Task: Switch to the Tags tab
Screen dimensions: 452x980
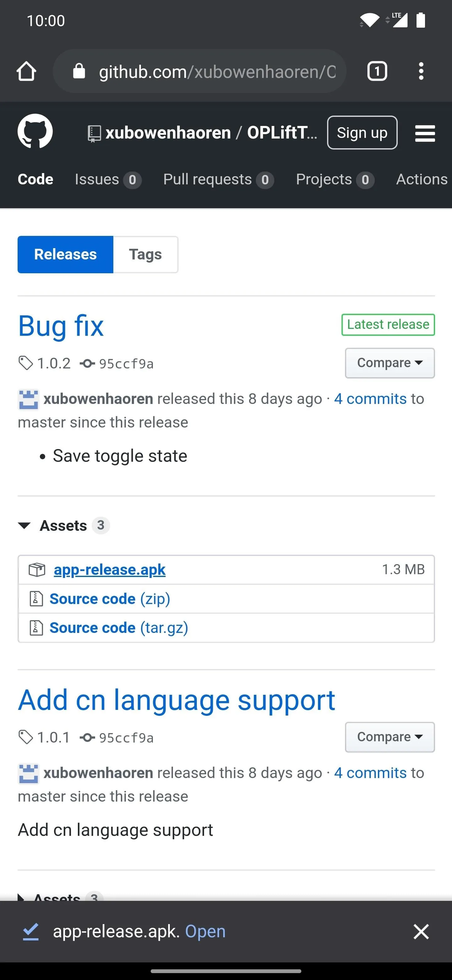Action: click(x=145, y=254)
